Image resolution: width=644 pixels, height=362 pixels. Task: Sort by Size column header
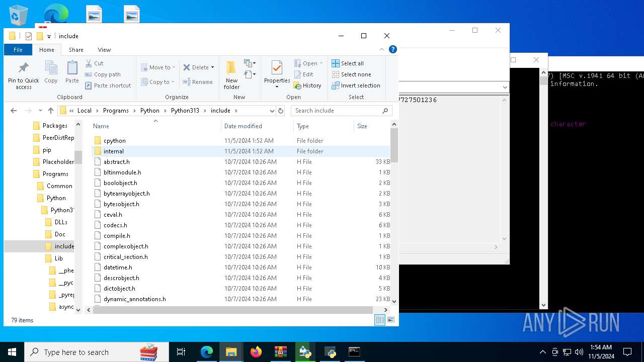click(372, 126)
